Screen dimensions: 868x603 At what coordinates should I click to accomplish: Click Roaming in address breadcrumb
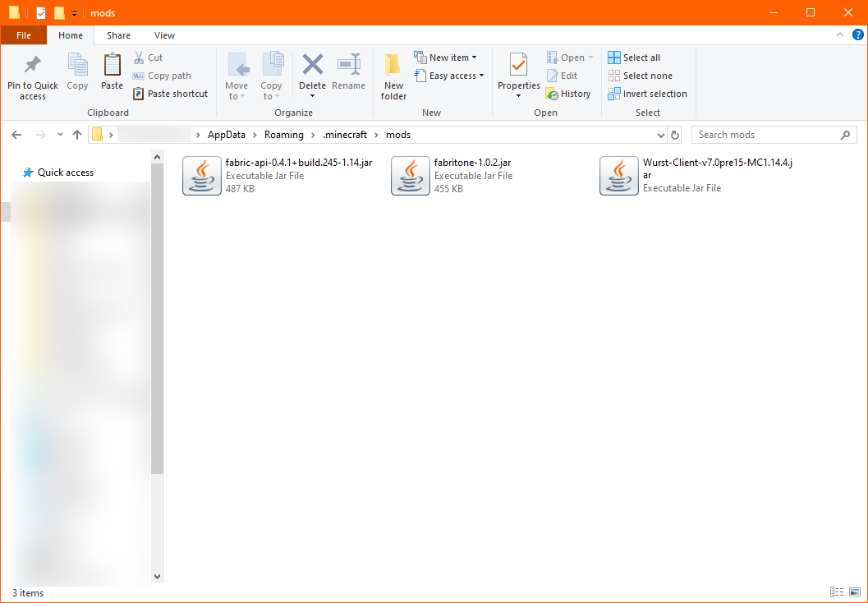pos(284,135)
